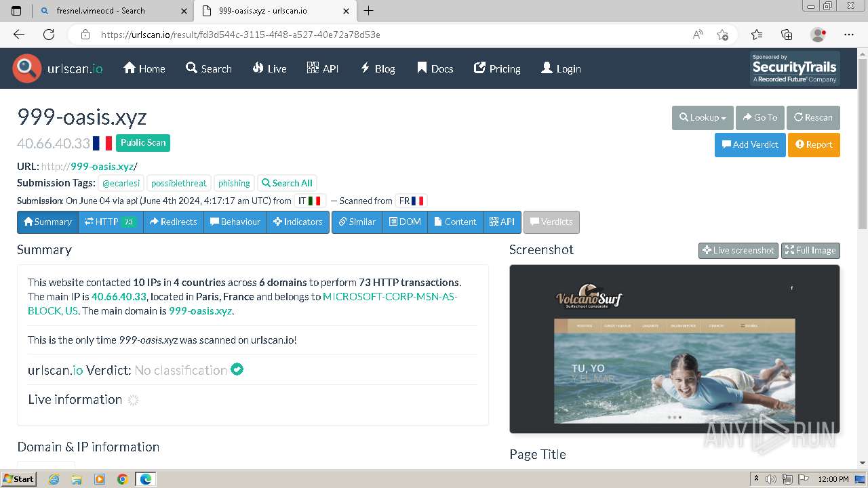Click the Edge taskbar icon

[146, 479]
